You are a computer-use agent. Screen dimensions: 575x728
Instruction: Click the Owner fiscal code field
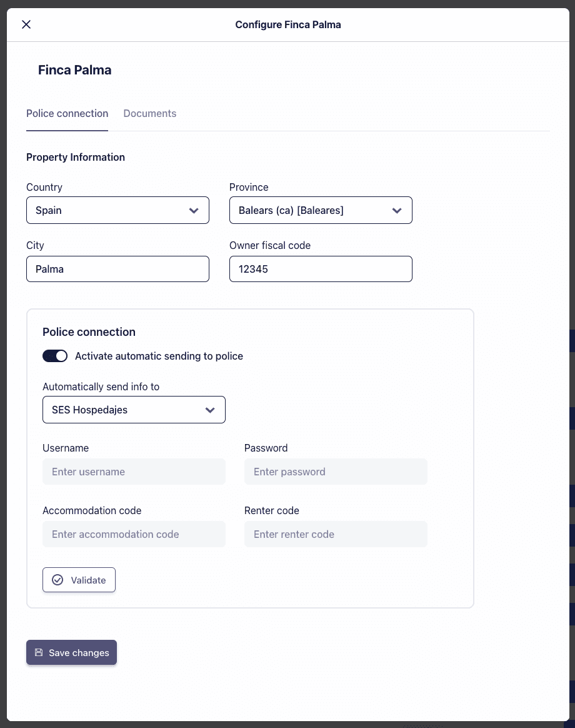pyautogui.click(x=321, y=269)
